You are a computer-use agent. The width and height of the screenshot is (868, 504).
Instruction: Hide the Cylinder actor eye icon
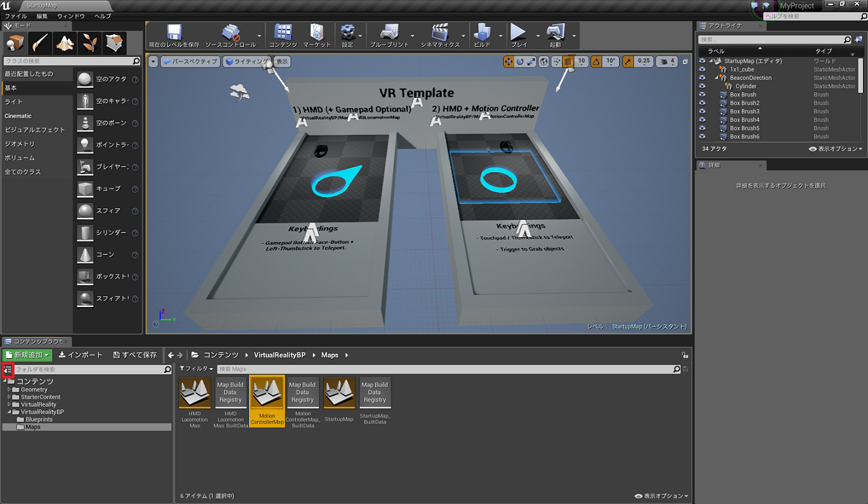(702, 86)
